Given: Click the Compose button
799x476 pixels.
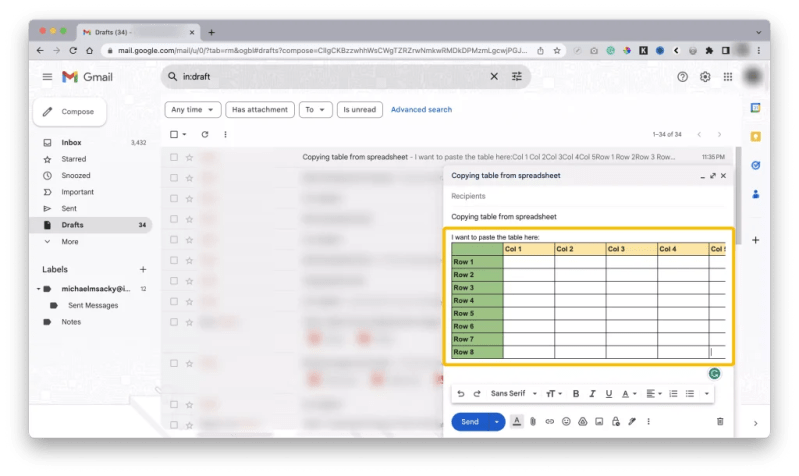Looking at the screenshot, I should (70, 112).
